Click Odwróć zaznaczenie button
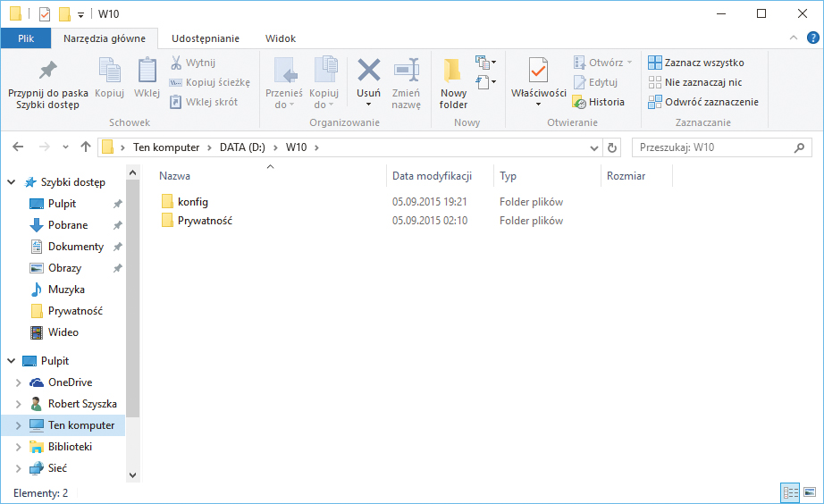The width and height of the screenshot is (824, 504). coord(702,102)
